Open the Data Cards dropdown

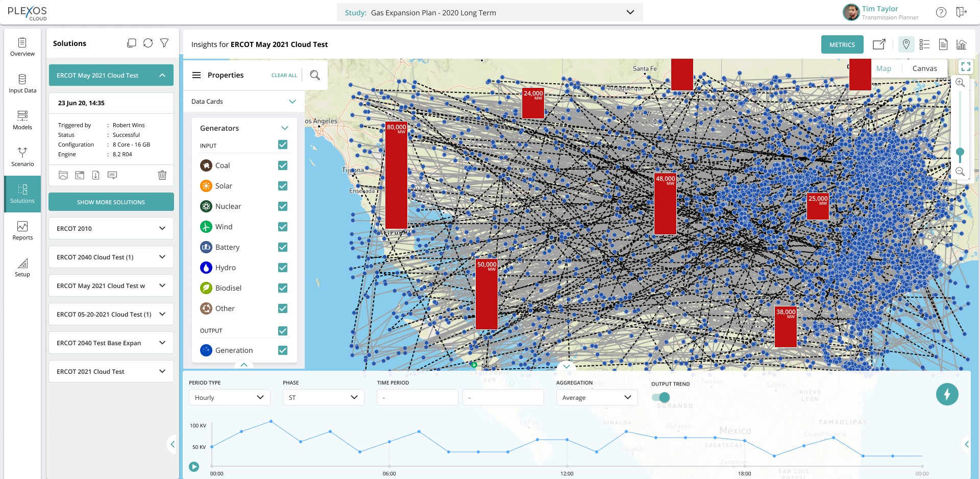coord(244,101)
